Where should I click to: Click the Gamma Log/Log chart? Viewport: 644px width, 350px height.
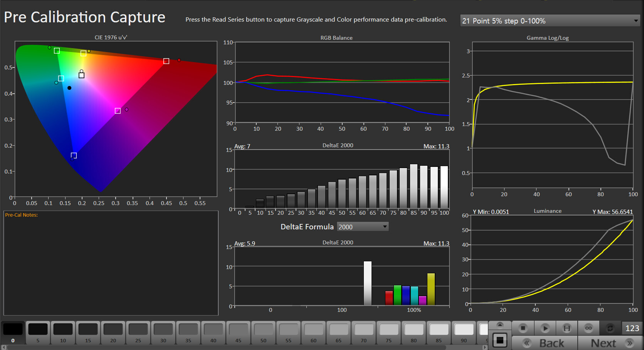[553, 115]
